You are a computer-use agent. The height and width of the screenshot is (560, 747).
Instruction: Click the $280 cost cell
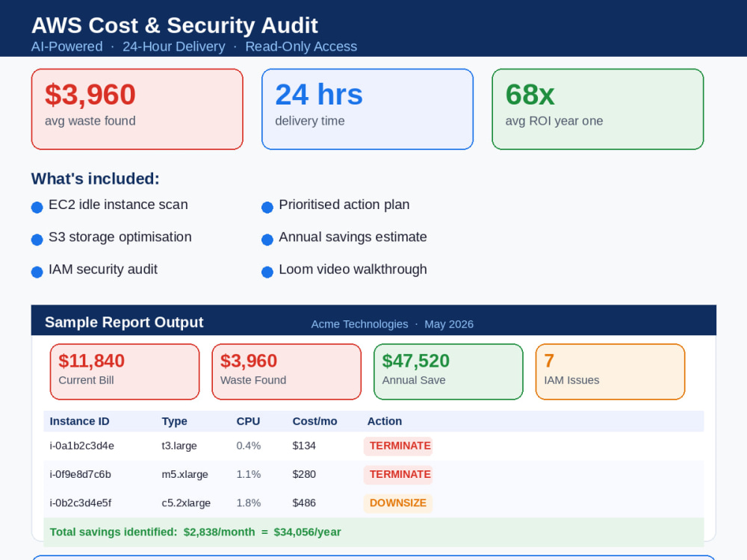304,474
